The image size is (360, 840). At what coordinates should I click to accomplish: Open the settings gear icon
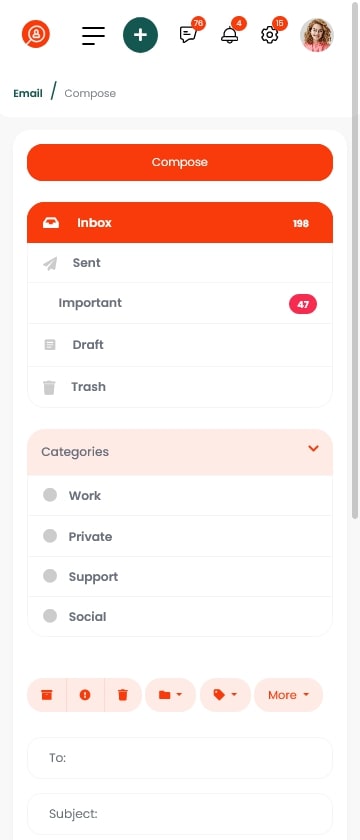pyautogui.click(x=269, y=35)
